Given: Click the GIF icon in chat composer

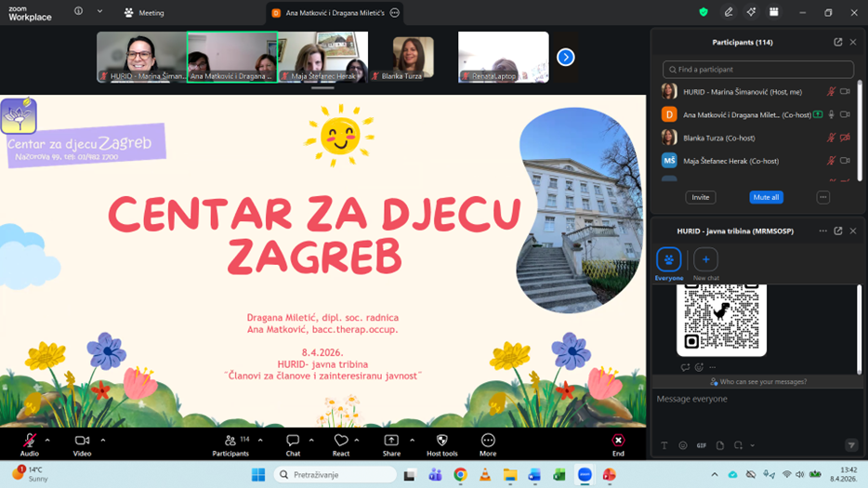Looking at the screenshot, I should point(702,445).
